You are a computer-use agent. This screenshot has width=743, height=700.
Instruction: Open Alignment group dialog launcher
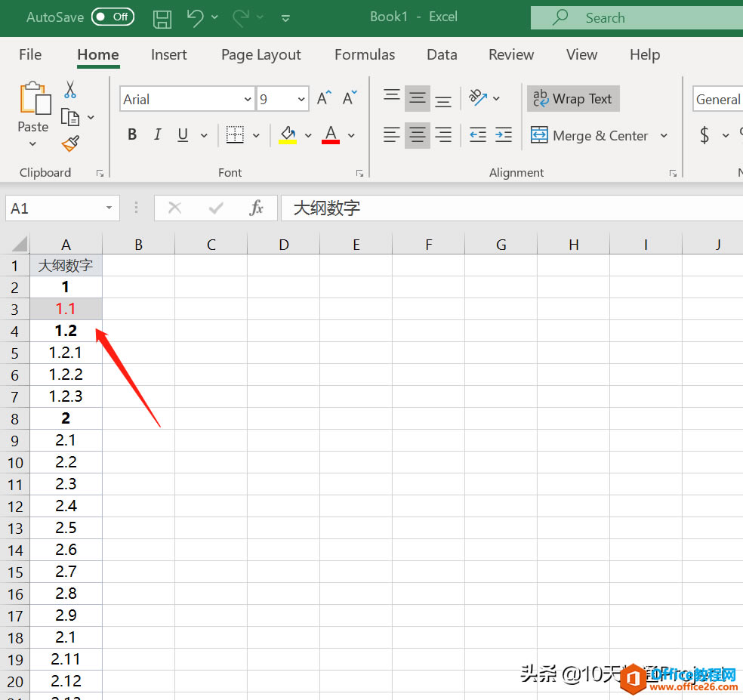[x=673, y=173]
